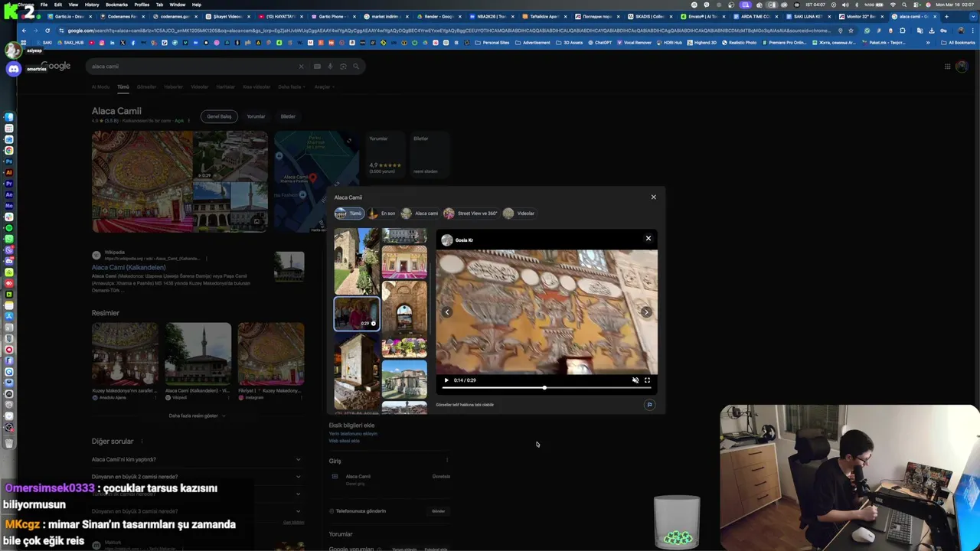Open the Alaca Cami (Kalkandelen) Wikipedia link
Image resolution: width=980 pixels, height=551 pixels.
[129, 267]
